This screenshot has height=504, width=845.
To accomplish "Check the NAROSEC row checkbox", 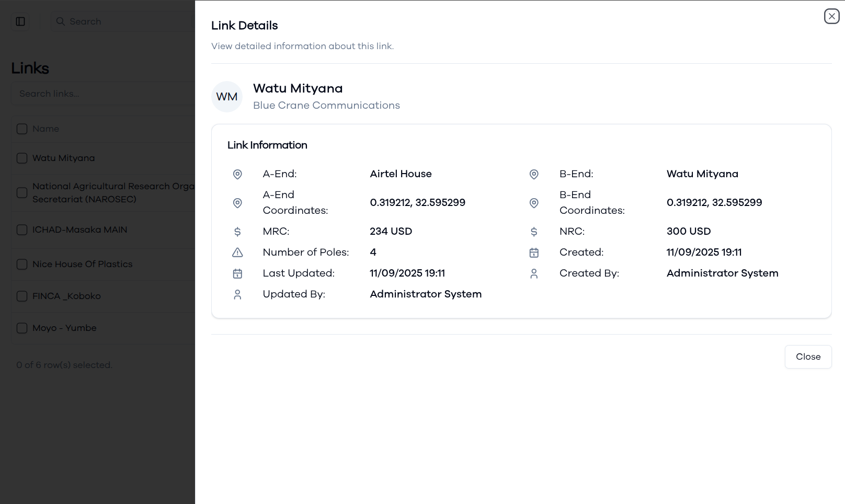I will (x=22, y=192).
